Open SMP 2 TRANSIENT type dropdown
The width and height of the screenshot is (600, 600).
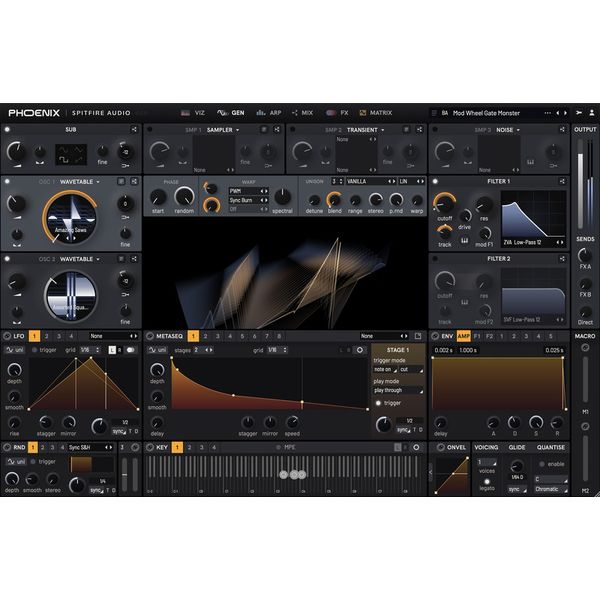click(365, 130)
